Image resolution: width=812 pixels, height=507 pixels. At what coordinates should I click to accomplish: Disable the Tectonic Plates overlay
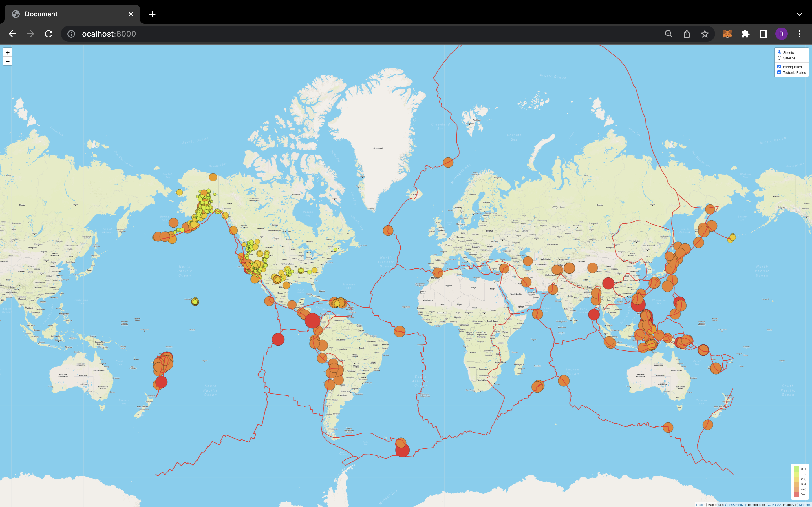tap(779, 72)
